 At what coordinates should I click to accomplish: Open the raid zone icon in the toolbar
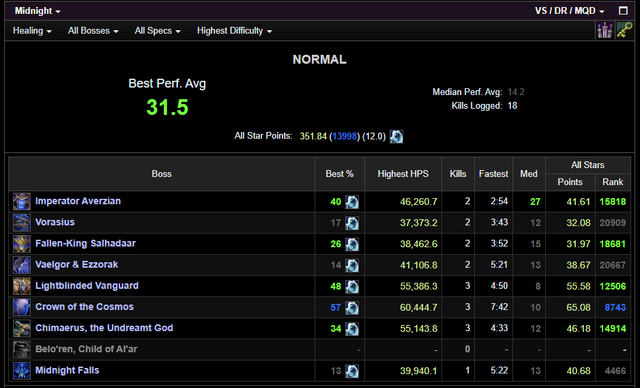click(x=605, y=31)
